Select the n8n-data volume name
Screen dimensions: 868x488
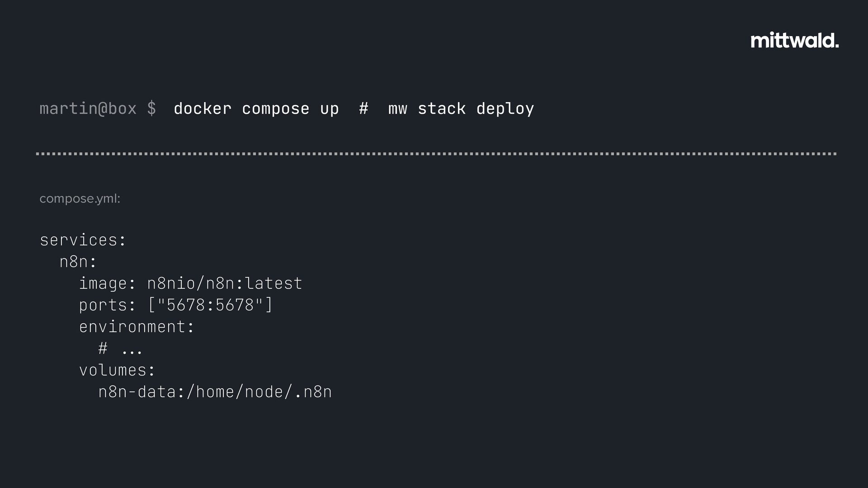pyautogui.click(x=137, y=392)
